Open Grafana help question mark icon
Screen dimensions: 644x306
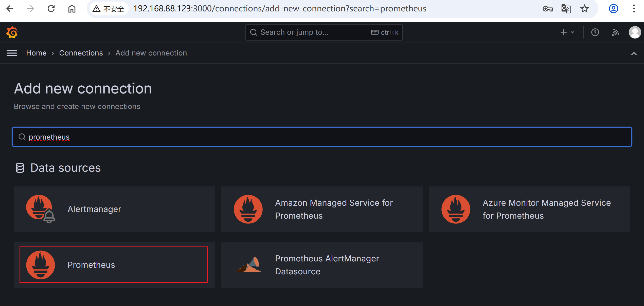[595, 32]
